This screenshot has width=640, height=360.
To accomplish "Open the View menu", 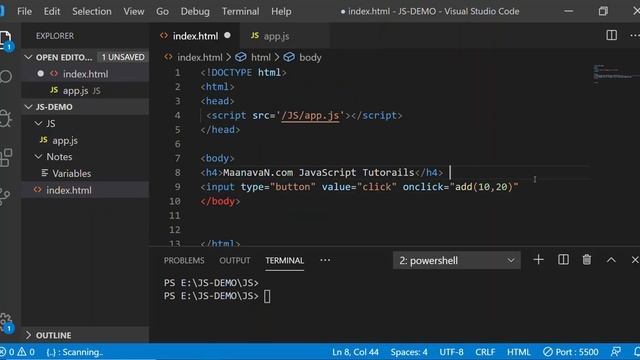I will (134, 11).
